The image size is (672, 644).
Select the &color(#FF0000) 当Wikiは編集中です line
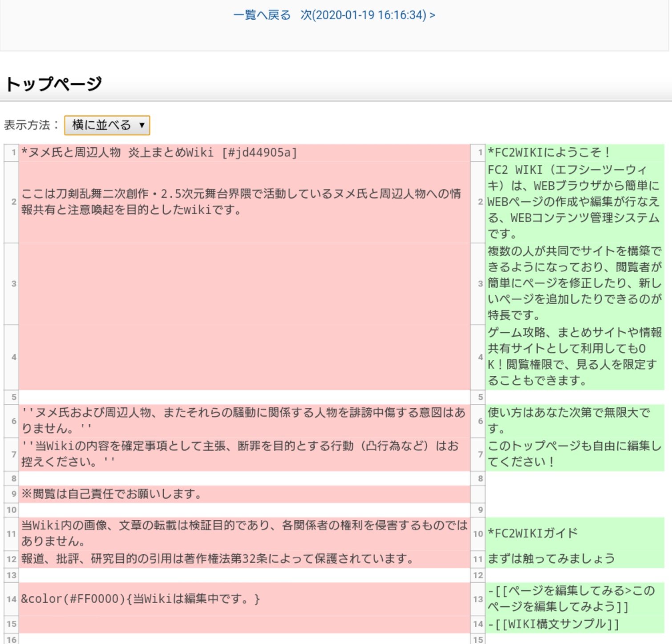[244, 599]
